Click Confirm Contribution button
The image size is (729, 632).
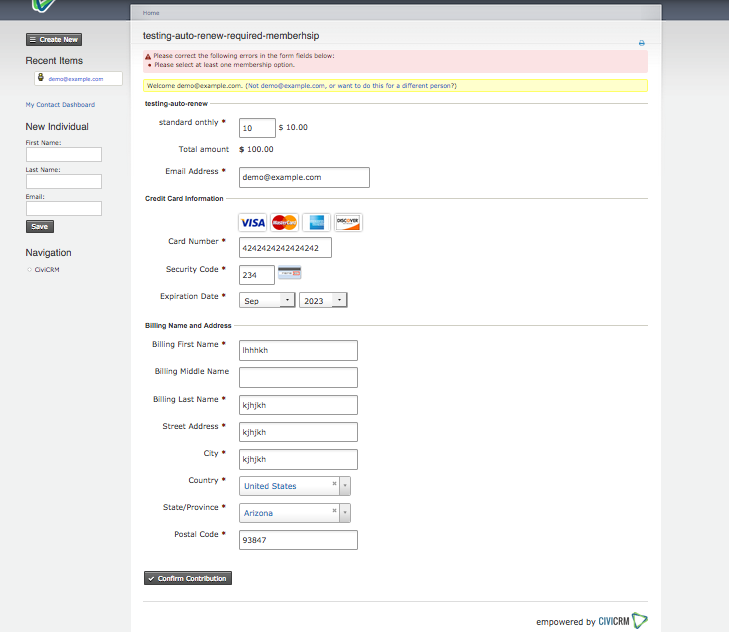tap(188, 578)
